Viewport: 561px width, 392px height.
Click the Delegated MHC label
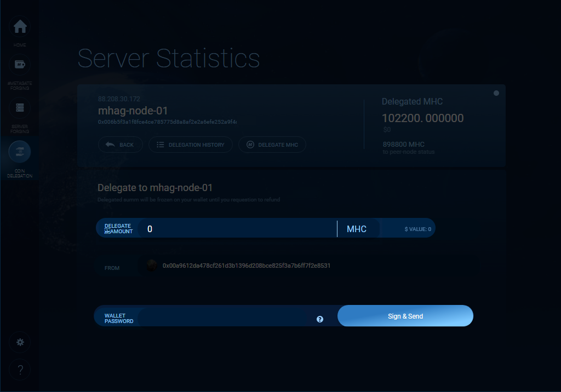tap(412, 102)
